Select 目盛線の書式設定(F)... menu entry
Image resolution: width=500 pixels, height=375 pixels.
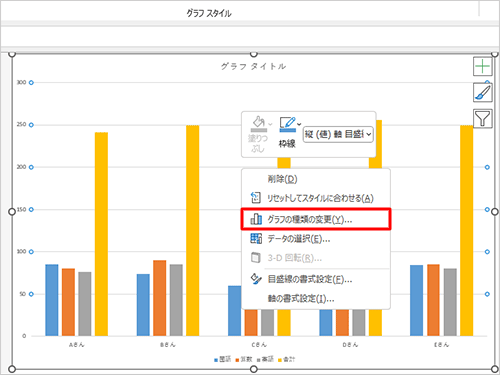tap(316, 279)
